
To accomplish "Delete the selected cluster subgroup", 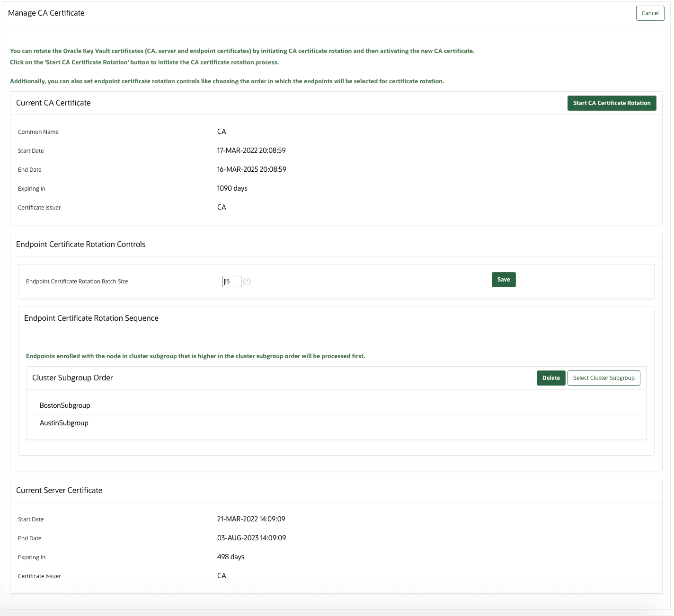I will click(x=550, y=378).
